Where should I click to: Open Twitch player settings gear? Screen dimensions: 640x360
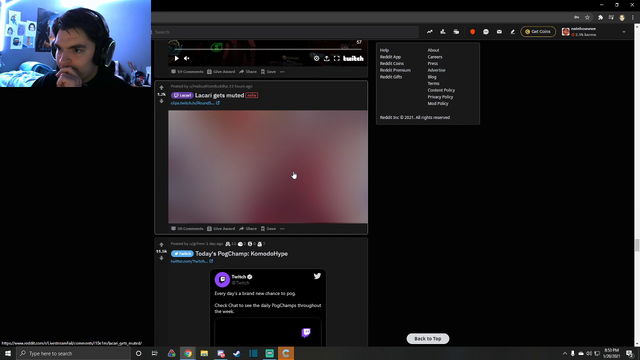pyautogui.click(x=316, y=58)
